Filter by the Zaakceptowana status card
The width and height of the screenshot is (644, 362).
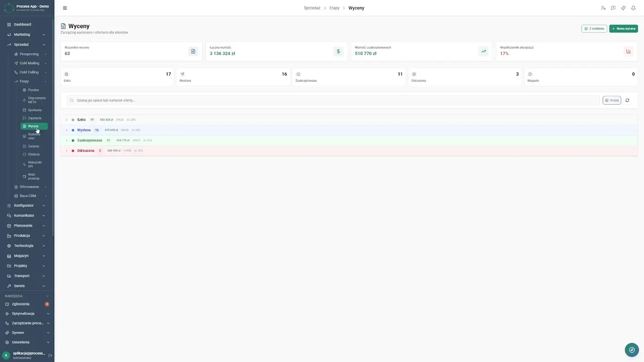(x=349, y=77)
